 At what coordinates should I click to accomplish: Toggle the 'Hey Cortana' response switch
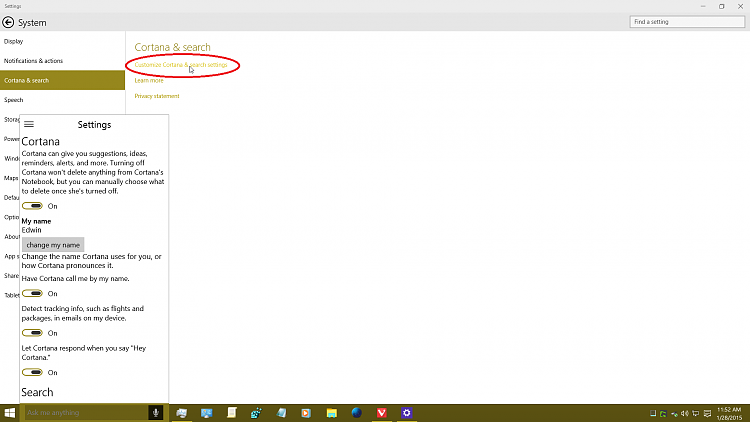32,372
